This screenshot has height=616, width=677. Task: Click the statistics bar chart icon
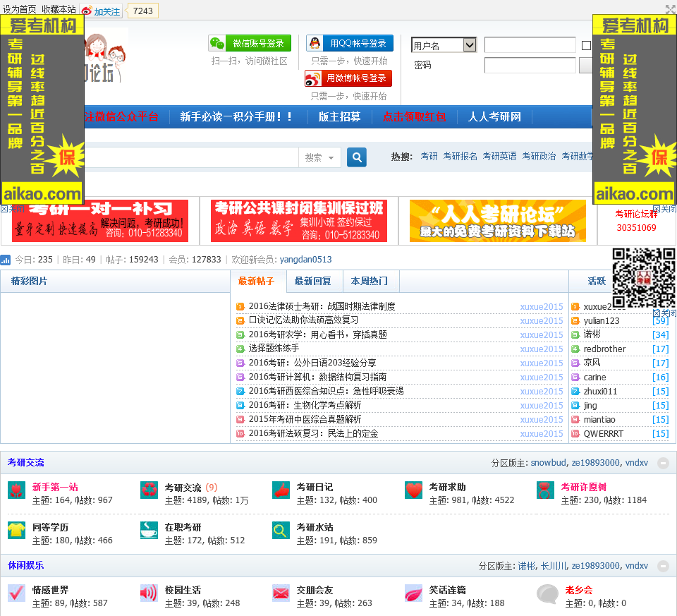(x=6, y=260)
